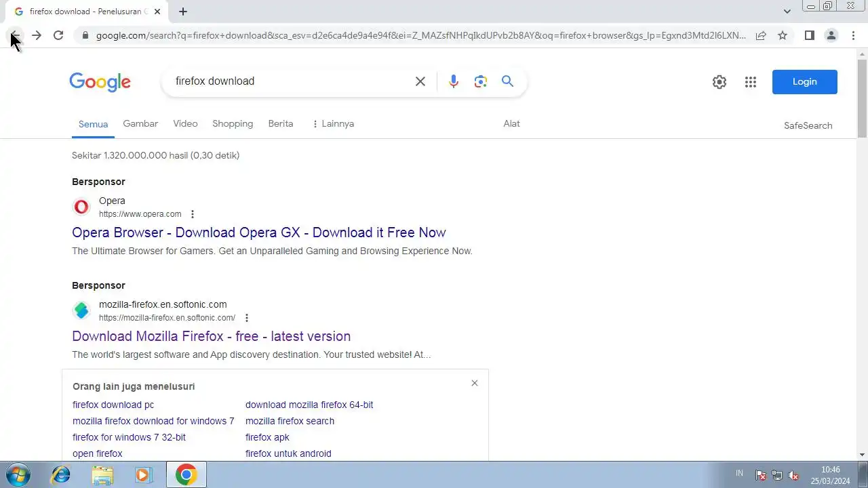The width and height of the screenshot is (868, 488).
Task: Open the Windows Start menu
Action: pos(17,474)
